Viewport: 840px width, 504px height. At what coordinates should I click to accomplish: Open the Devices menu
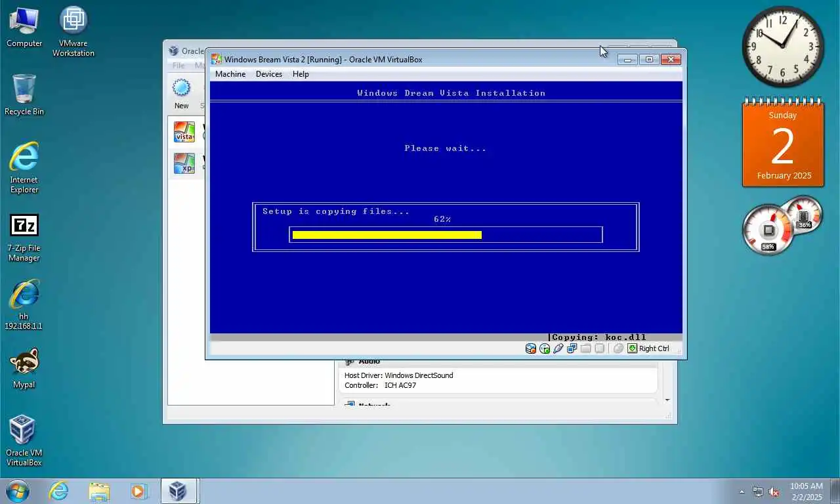[x=269, y=74]
